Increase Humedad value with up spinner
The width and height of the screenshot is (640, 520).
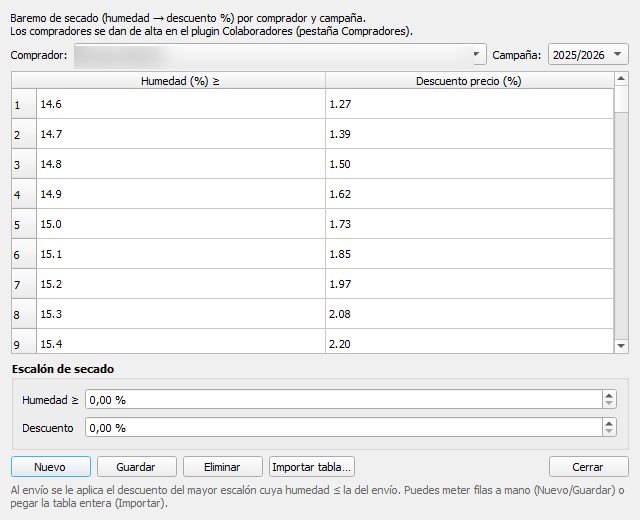click(609, 395)
